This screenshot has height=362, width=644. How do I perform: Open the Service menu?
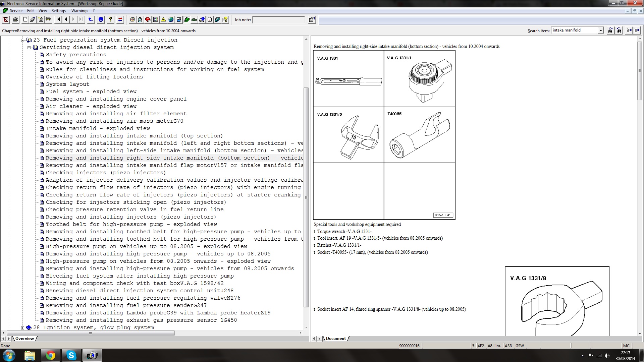16,11
